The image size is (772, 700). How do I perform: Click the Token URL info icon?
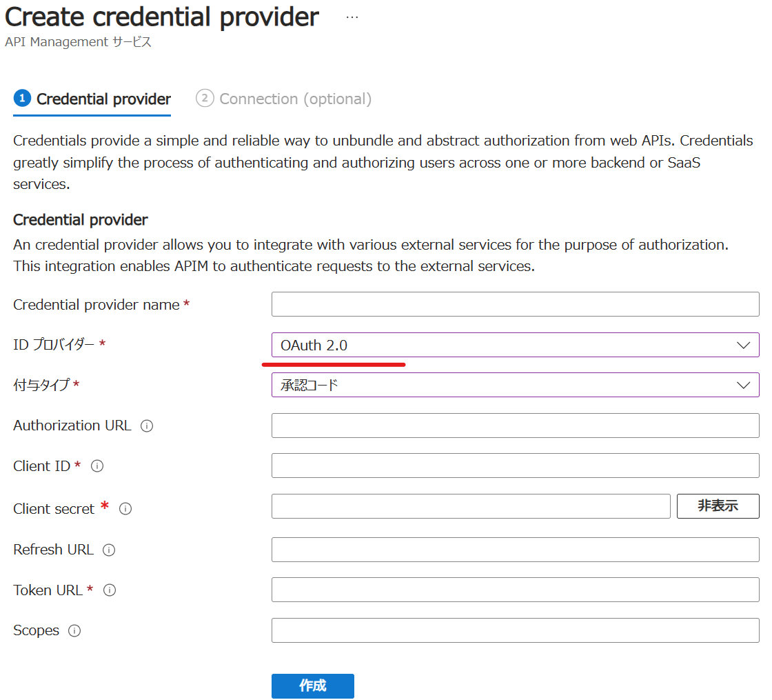(x=110, y=590)
